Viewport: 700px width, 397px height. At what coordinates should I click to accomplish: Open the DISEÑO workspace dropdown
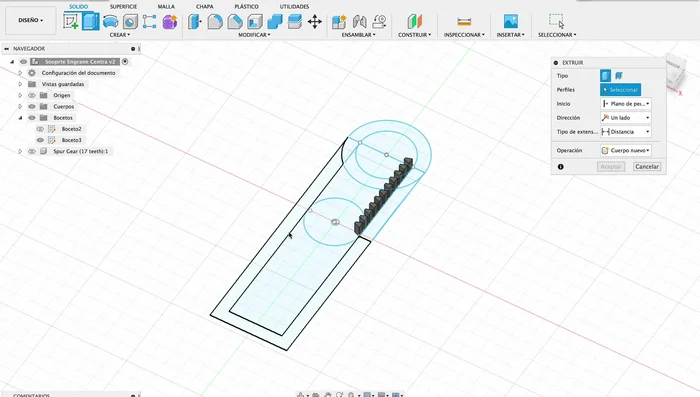pos(31,20)
